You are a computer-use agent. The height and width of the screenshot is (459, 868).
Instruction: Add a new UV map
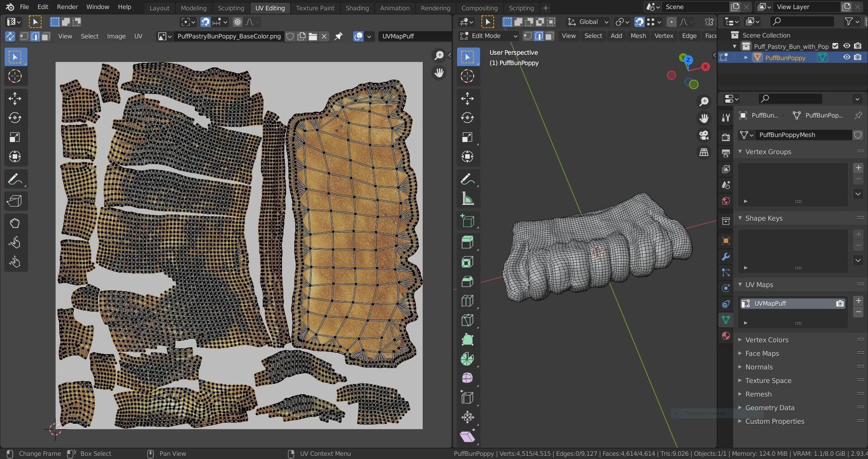tap(858, 301)
